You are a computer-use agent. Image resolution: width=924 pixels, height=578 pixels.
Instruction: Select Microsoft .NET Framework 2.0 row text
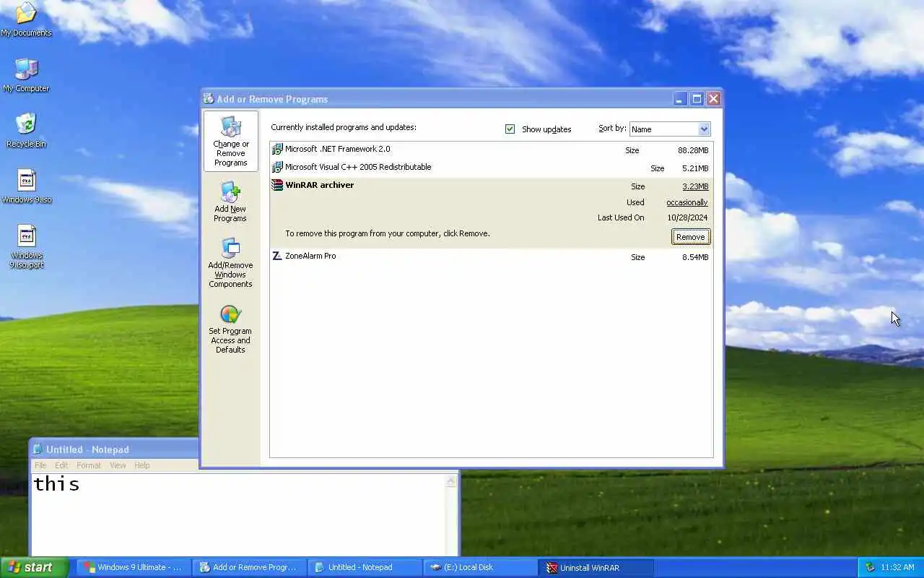tap(337, 149)
